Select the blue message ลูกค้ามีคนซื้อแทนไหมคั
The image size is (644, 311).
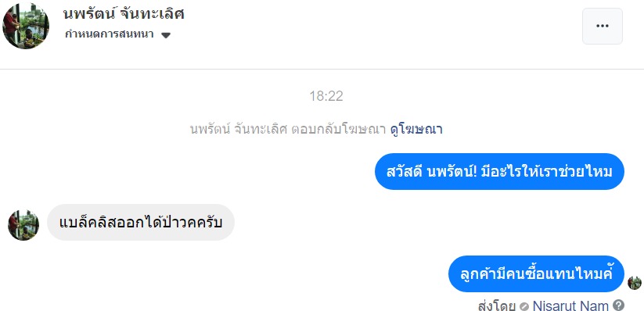tap(536, 273)
